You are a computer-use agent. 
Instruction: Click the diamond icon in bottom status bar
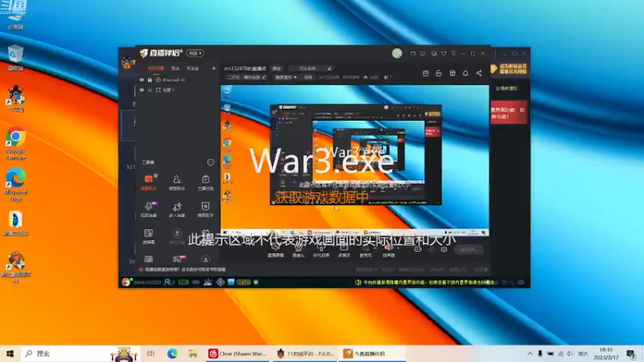tap(221, 282)
